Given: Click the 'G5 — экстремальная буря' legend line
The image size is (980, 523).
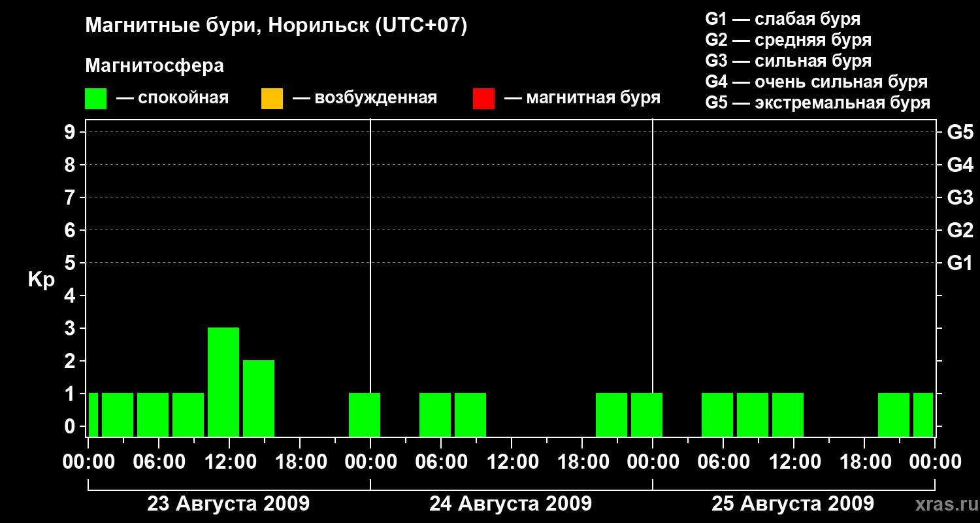Looking at the screenshot, I should pyautogui.click(x=818, y=103).
